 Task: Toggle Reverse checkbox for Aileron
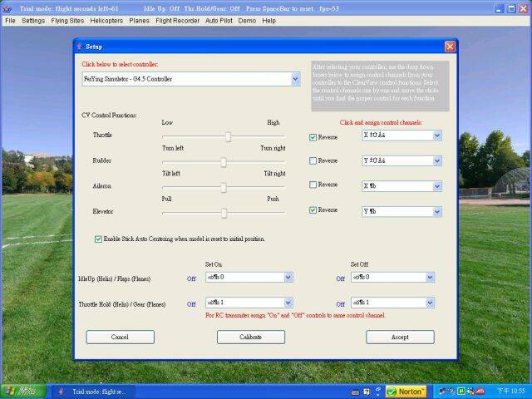pos(313,185)
